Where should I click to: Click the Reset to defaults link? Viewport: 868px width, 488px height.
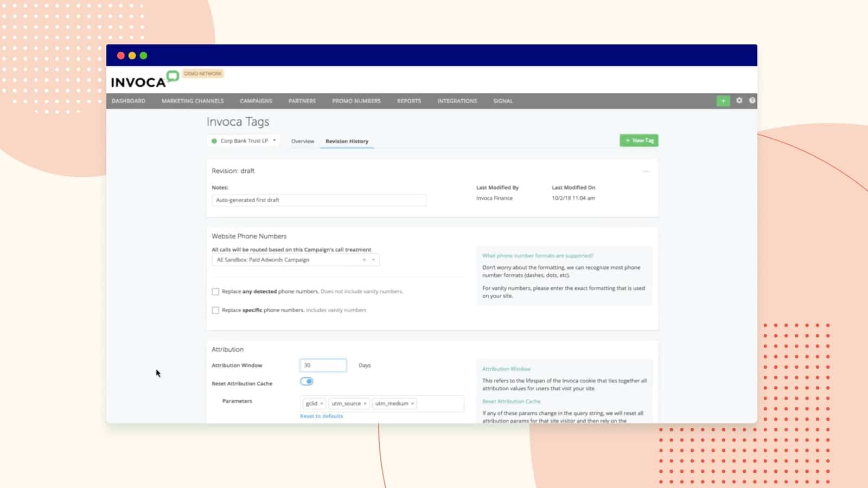coord(321,416)
